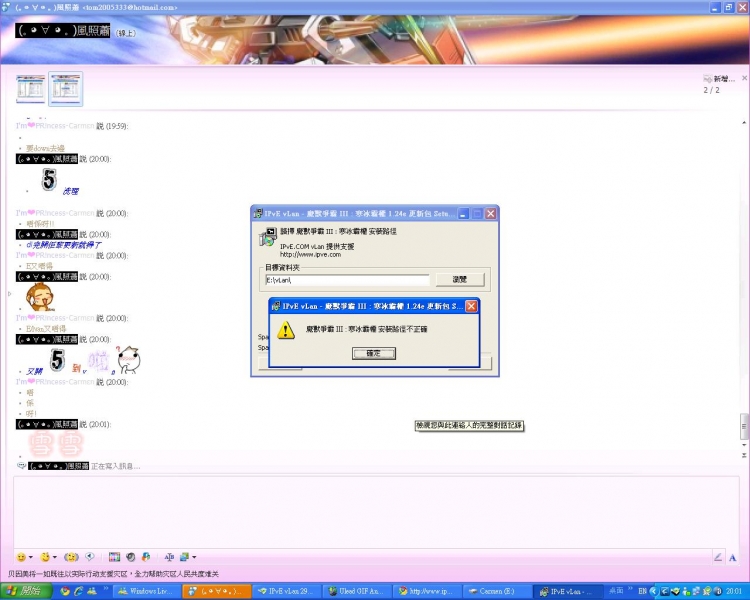Select the second shared photo thumbnail
Viewport: 750px width, 600px height.
66,89
